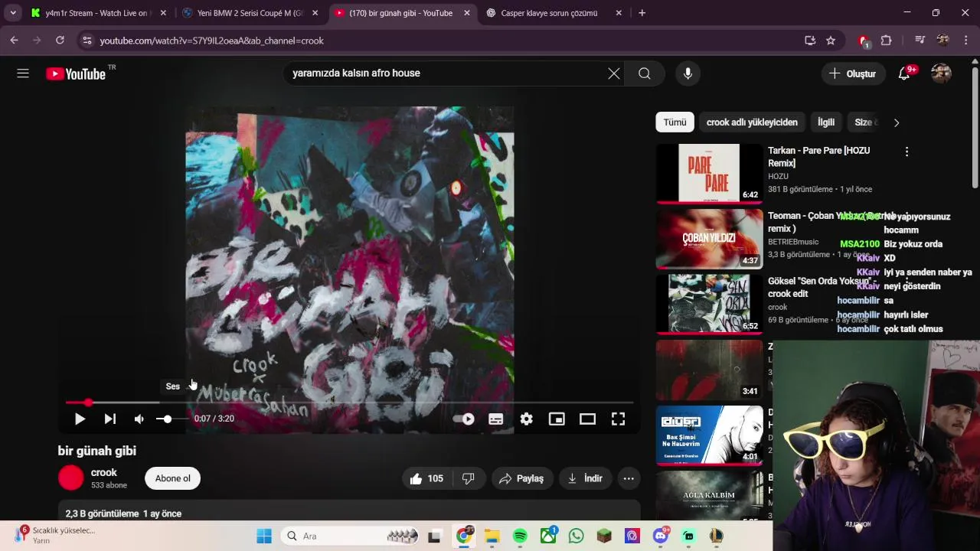Bookmark this page with the star
The width and height of the screenshot is (980, 551).
(831, 41)
